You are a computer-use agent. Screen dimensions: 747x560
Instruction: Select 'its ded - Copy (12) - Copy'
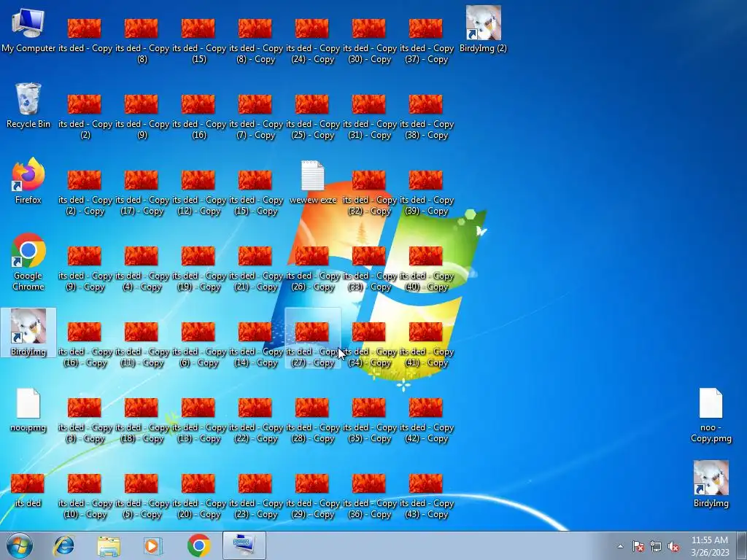(x=198, y=192)
